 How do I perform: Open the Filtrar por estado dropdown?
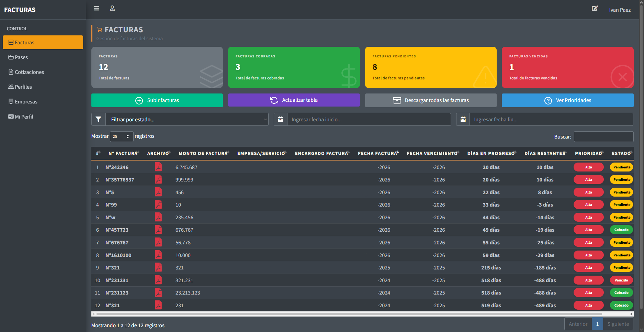(187, 119)
